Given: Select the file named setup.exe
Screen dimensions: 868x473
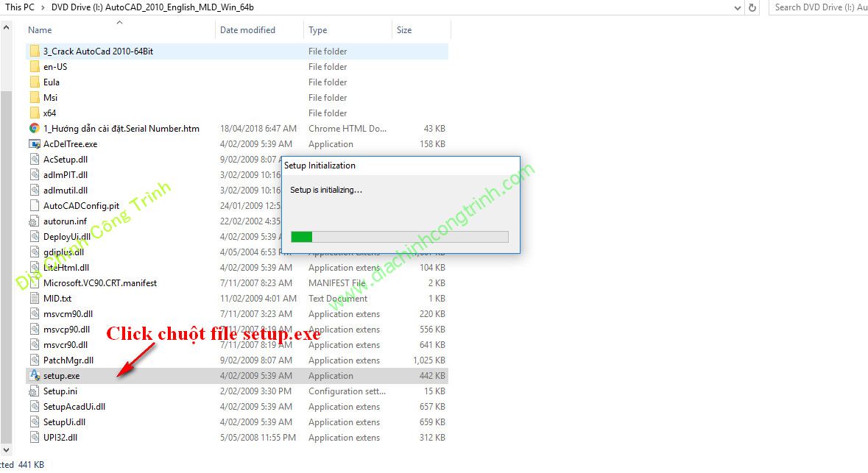Looking at the screenshot, I should click(x=61, y=376).
